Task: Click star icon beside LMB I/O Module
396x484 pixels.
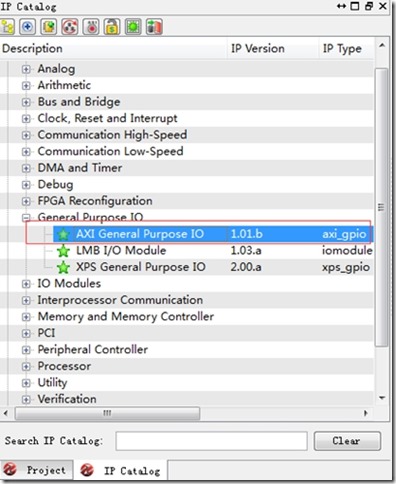Action: coord(63,251)
